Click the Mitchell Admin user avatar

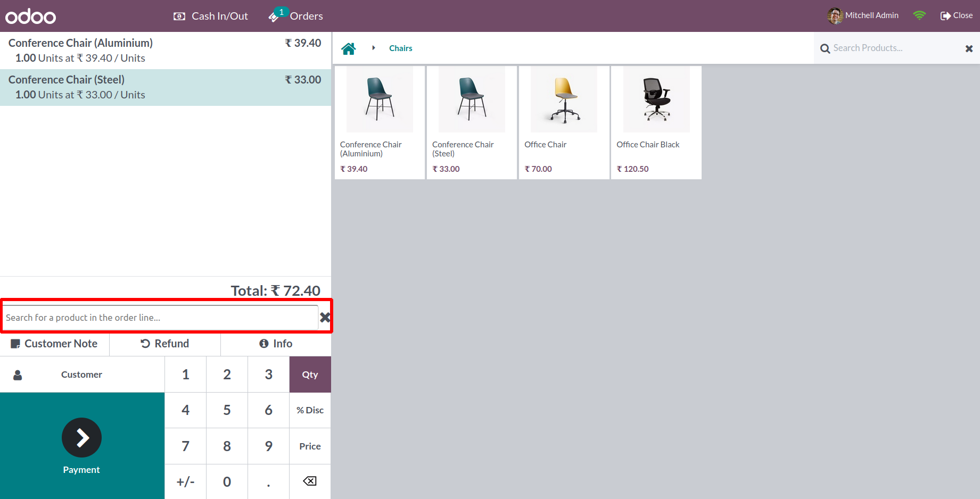[x=835, y=15]
